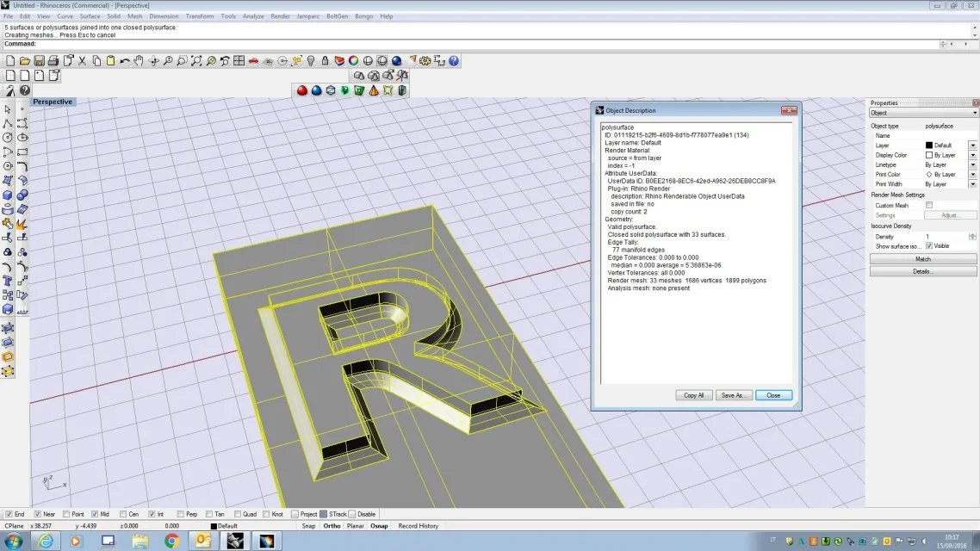Click the light bulb Hide objects icon
The image size is (980, 551).
311,60
